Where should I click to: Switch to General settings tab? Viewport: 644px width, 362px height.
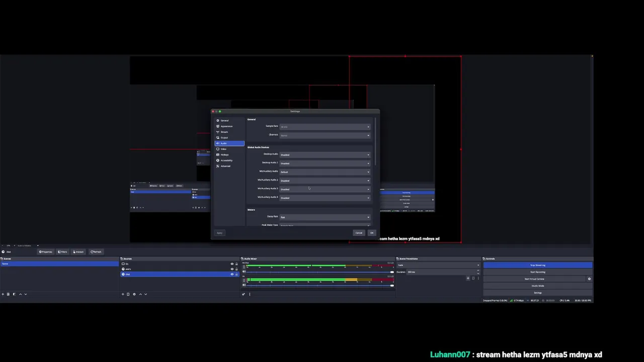[229, 121]
